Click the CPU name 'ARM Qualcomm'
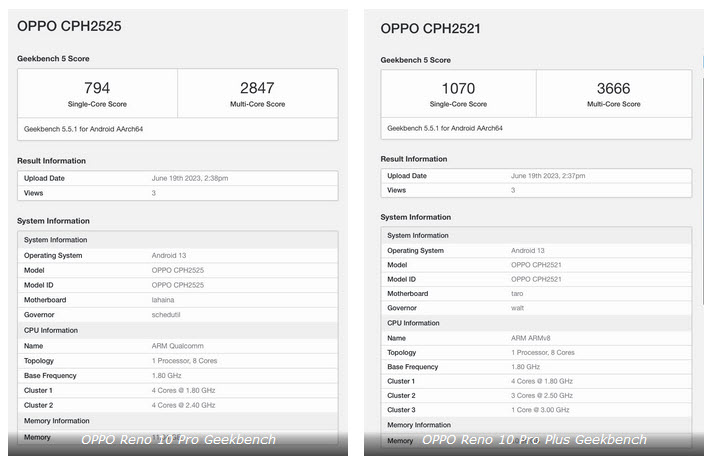The height and width of the screenshot is (467, 719). click(x=177, y=346)
